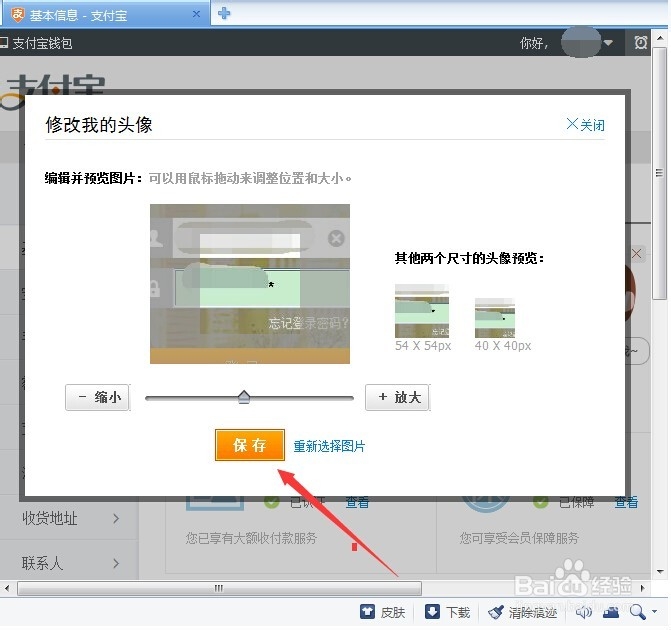671x630 pixels.
Task: Click the 重新选择图片 reselect image link
Action: [x=329, y=446]
